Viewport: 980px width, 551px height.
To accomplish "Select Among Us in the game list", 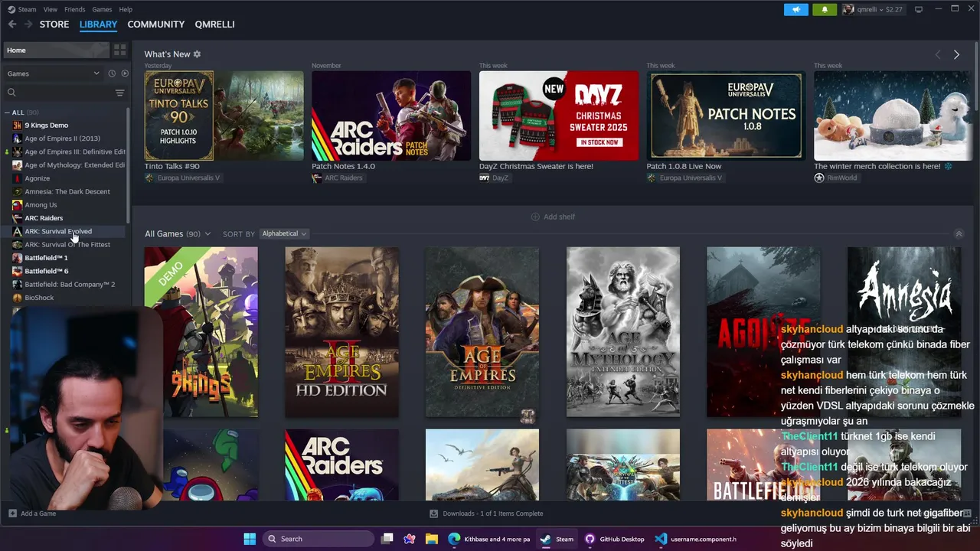I will 41,204.
